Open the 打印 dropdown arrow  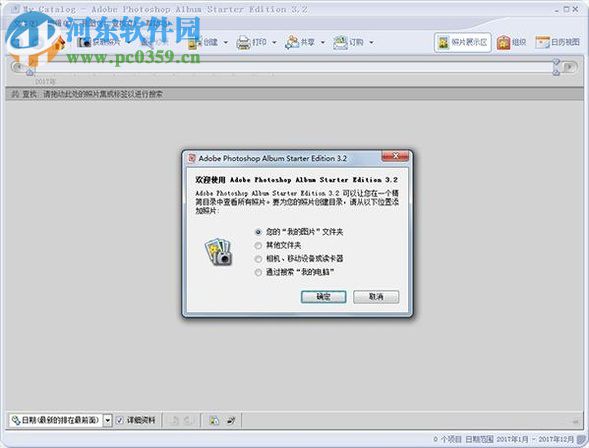click(274, 42)
